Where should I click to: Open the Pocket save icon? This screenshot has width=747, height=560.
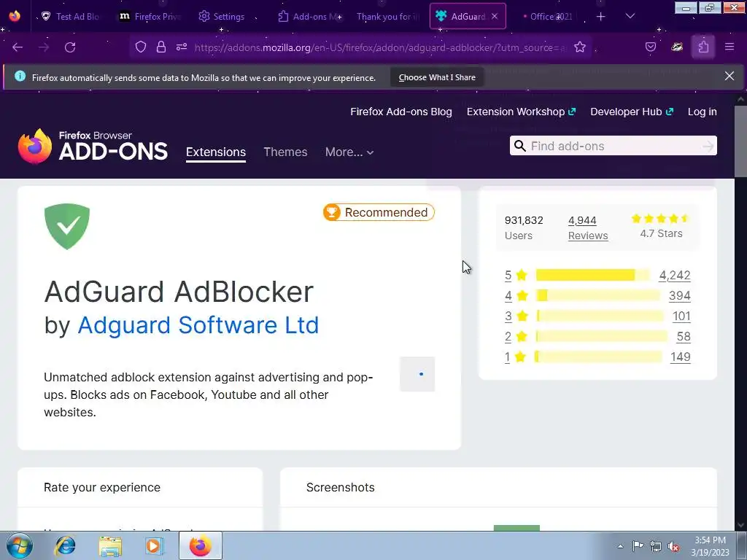[x=651, y=47]
